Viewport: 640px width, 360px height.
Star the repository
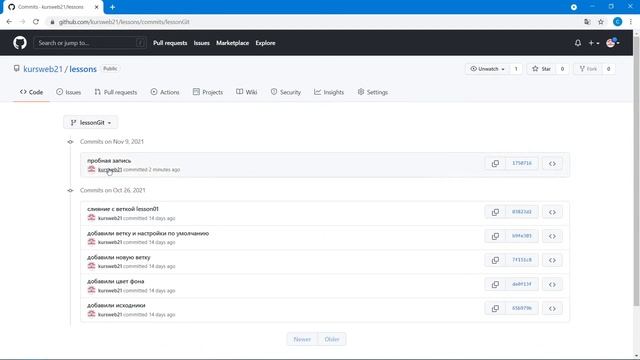click(541, 69)
